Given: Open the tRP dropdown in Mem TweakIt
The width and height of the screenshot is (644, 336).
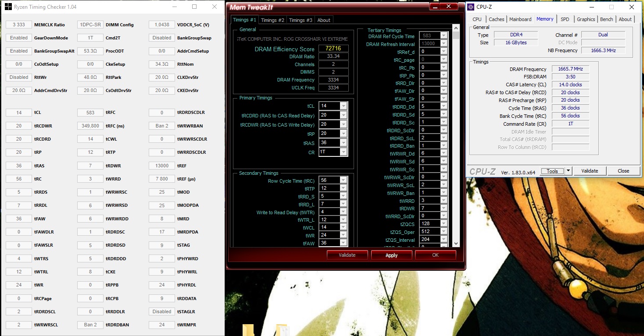Looking at the screenshot, I should click(343, 134).
